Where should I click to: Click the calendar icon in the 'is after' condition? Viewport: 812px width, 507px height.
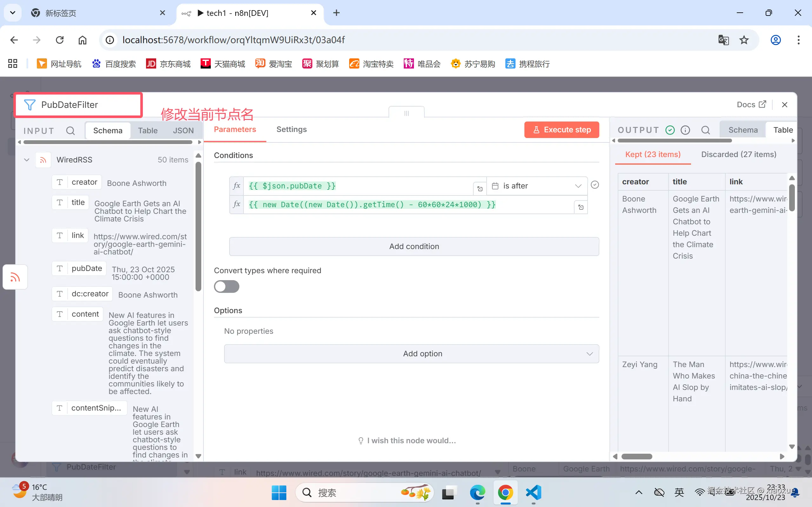point(496,186)
